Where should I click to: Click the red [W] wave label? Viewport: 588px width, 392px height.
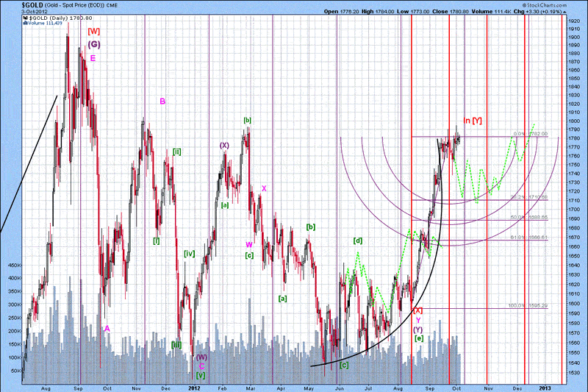click(94, 32)
